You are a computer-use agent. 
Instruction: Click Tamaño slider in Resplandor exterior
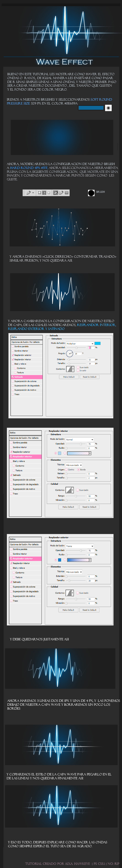point(76,581)
